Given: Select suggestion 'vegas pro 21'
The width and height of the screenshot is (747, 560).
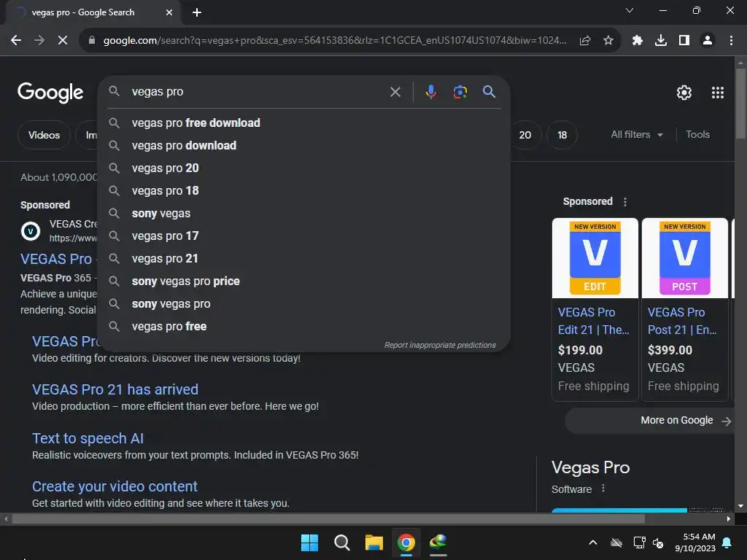Looking at the screenshot, I should point(303,259).
